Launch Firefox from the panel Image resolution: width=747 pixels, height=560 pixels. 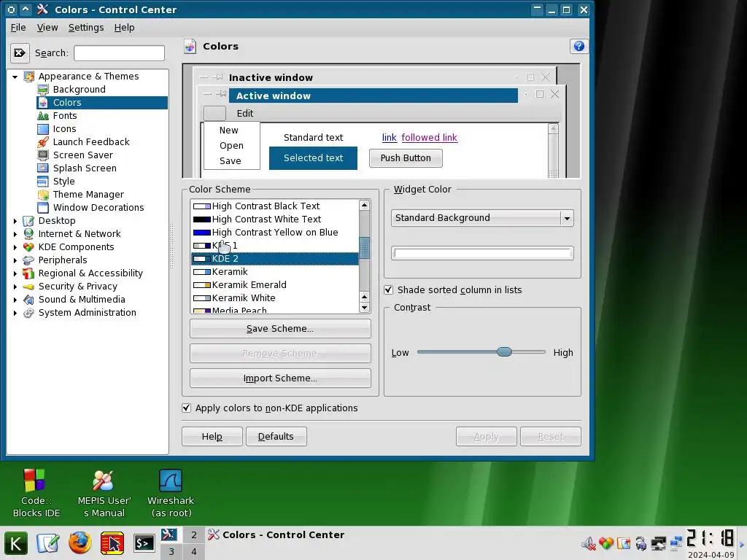[80, 542]
